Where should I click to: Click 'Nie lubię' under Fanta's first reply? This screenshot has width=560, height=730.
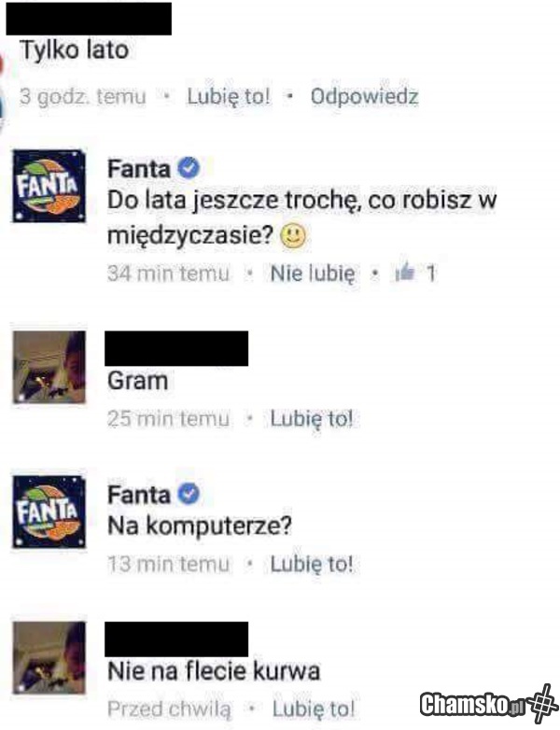(x=313, y=274)
